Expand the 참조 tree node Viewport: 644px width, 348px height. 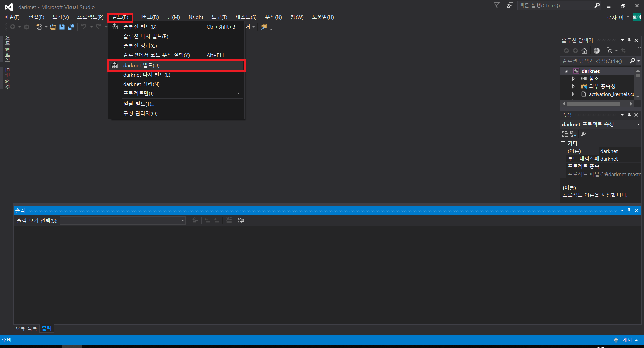573,79
